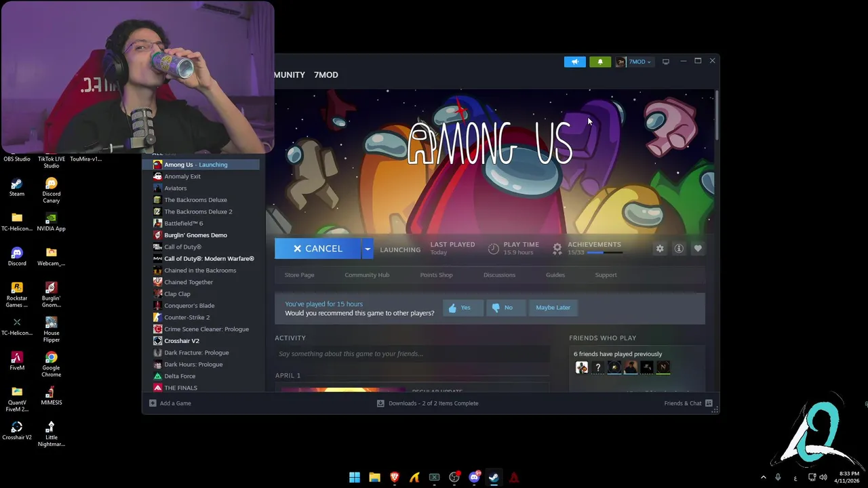Show hidden system tray icons

763,477
